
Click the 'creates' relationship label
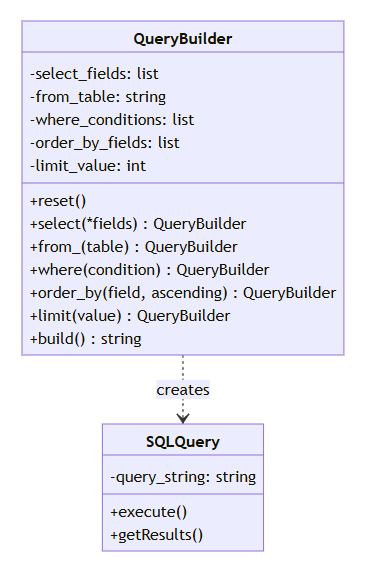183,390
